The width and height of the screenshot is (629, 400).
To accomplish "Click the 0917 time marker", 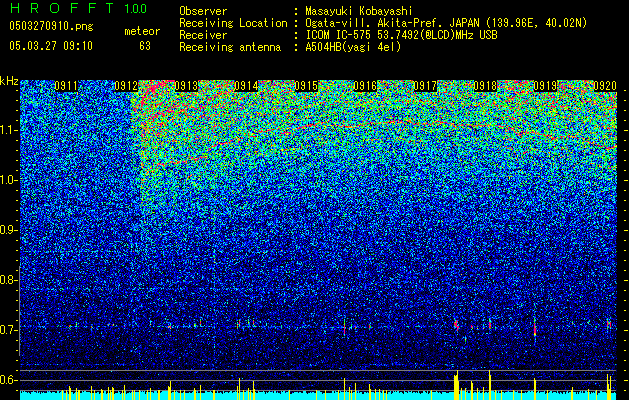I will coord(425,86).
